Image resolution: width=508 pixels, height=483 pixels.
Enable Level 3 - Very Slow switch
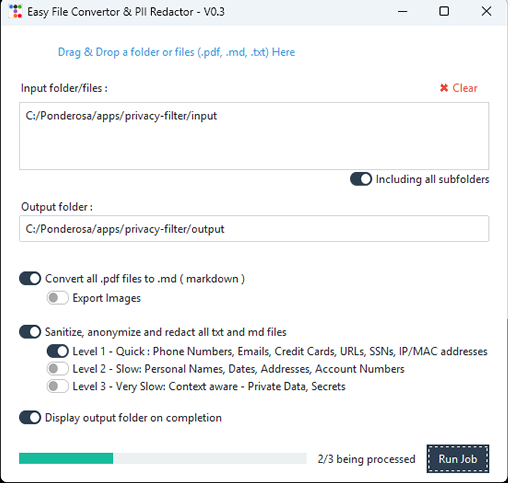(x=58, y=386)
